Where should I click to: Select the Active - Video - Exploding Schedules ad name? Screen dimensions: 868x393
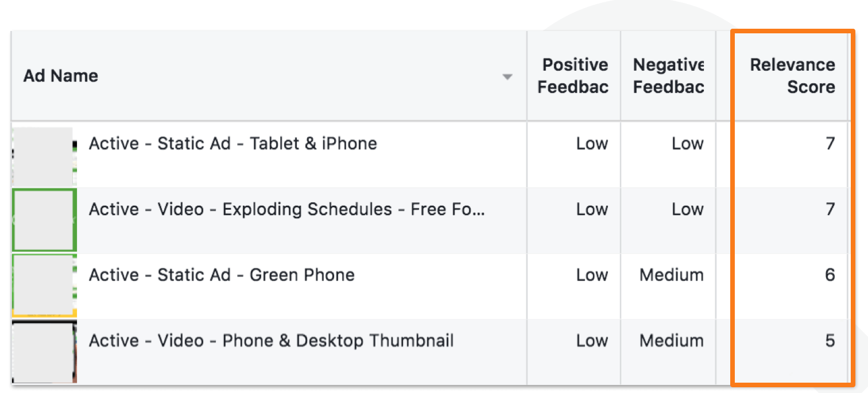point(287,209)
